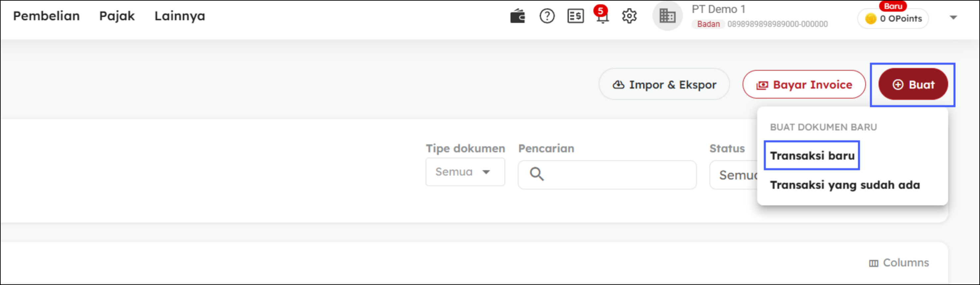Click the Impor & Ekspor button

[664, 85]
